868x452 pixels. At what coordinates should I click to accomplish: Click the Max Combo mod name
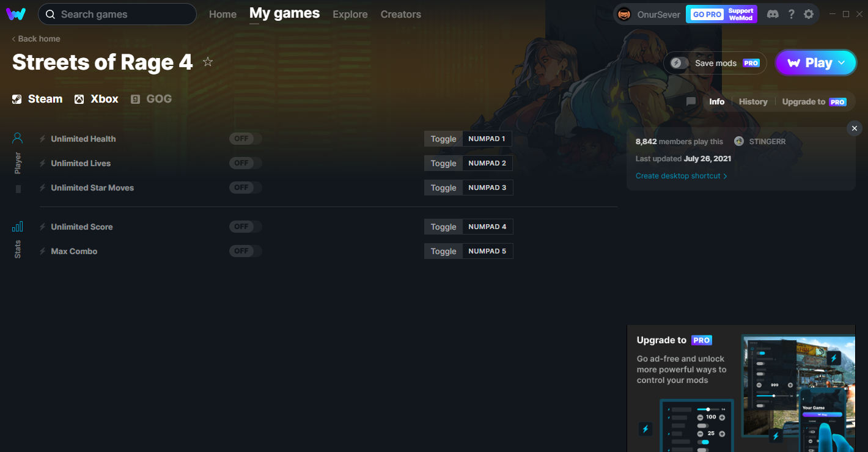coord(74,251)
